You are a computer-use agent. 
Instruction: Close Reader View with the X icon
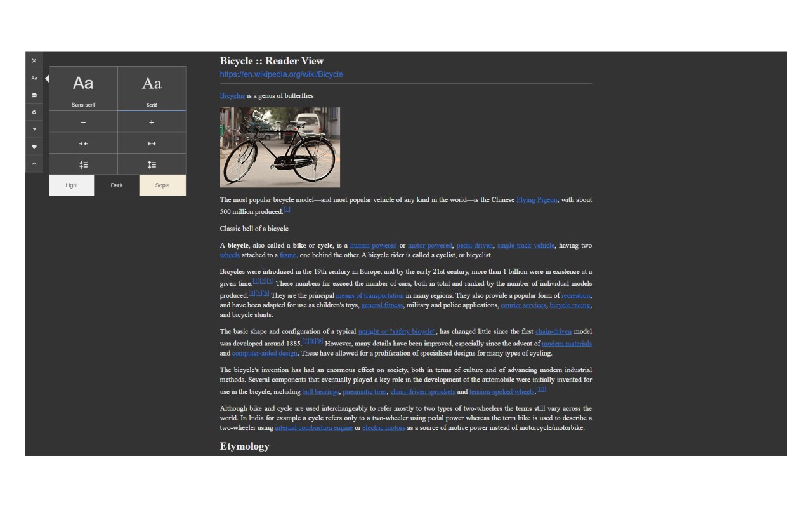[x=34, y=61]
